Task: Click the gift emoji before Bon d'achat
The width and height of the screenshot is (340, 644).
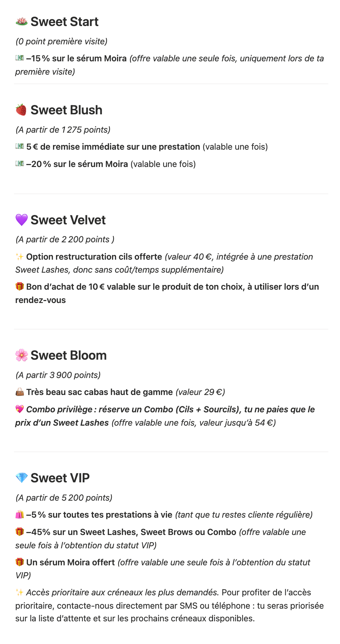Action: (20, 287)
